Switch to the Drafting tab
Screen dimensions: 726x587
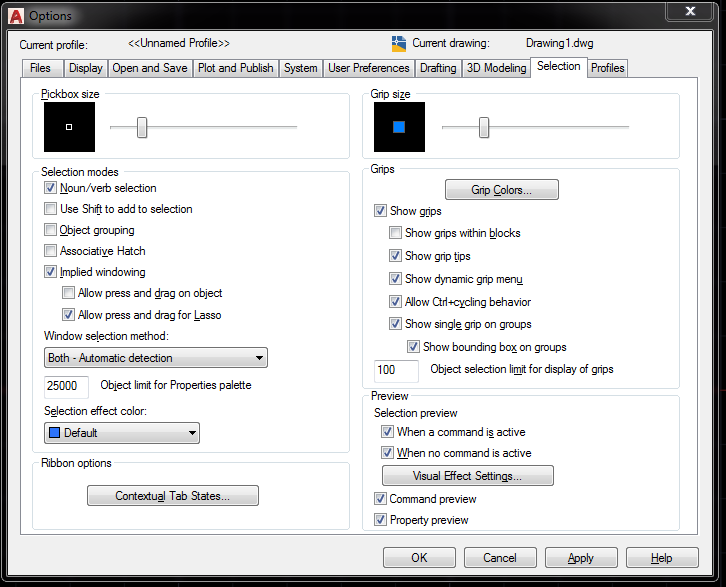point(438,68)
